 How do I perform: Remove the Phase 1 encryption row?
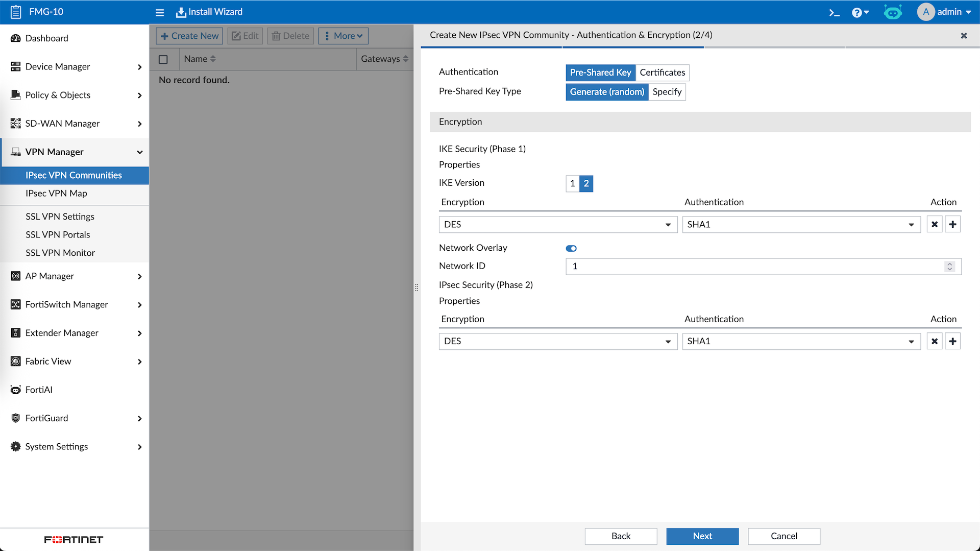934,225
